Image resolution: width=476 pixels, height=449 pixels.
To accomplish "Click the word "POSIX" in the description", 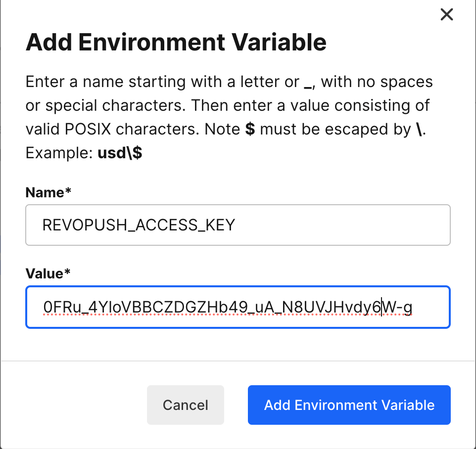I will [94, 129].
